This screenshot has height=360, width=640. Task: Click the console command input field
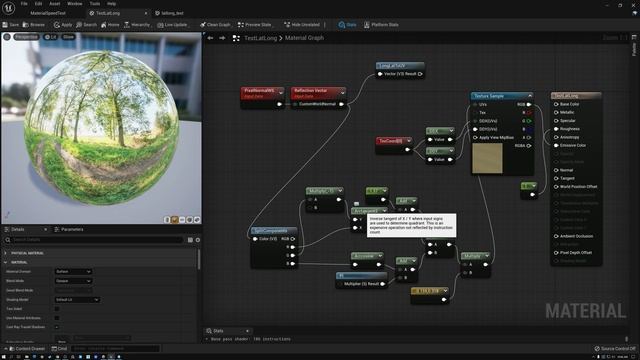(116, 349)
